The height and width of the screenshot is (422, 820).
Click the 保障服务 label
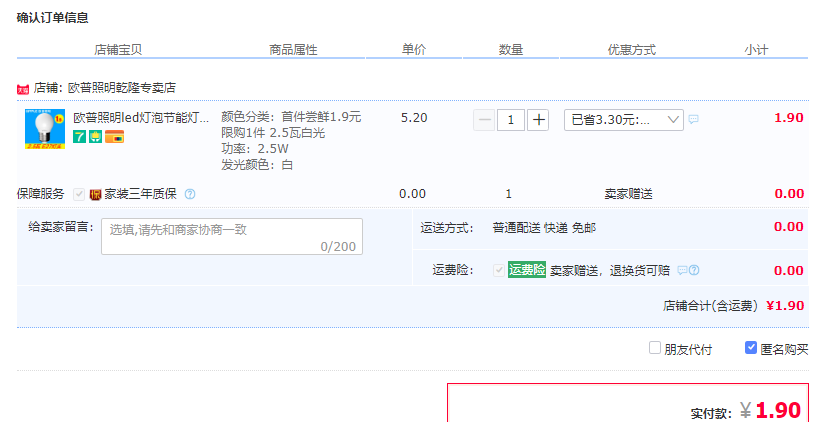click(40, 194)
